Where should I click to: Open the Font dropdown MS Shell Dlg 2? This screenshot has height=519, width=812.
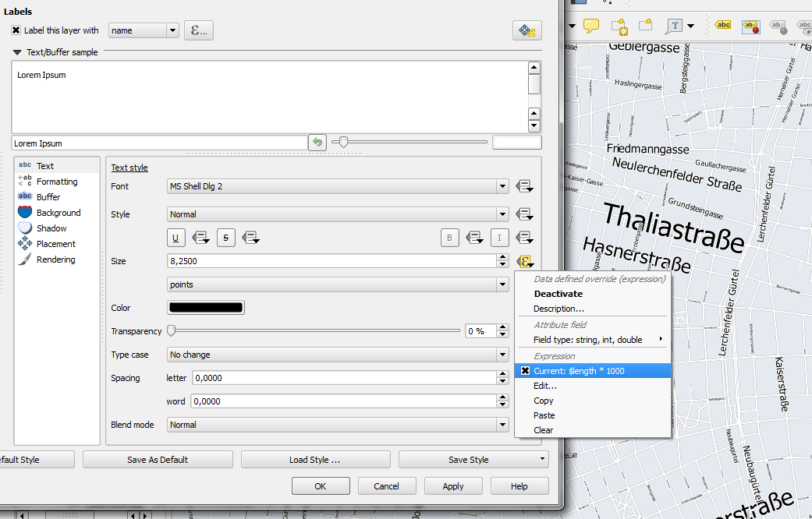[338, 186]
